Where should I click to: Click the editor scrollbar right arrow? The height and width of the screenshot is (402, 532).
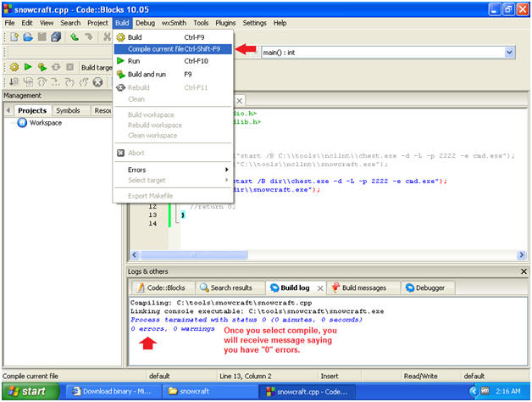tap(521, 255)
